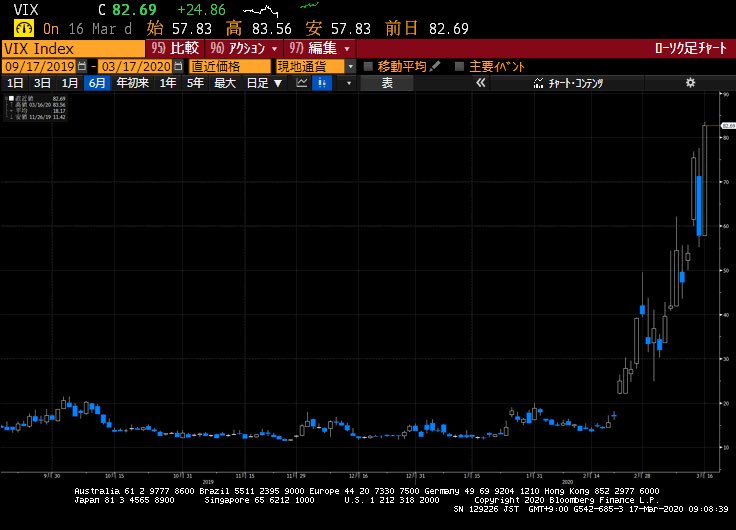
Task: Open the start date calendar picker
Action: click(82, 66)
